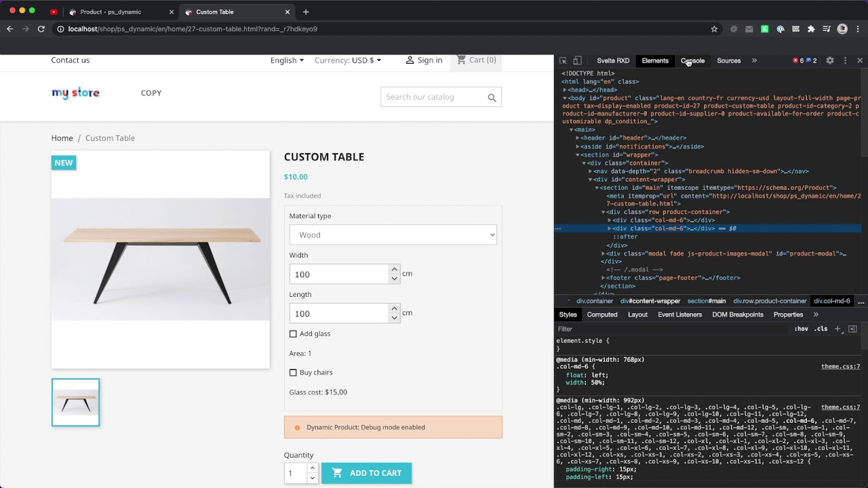Click the brick-wall grid extension icon
The height and width of the screenshot is (488, 868).
[795, 29]
